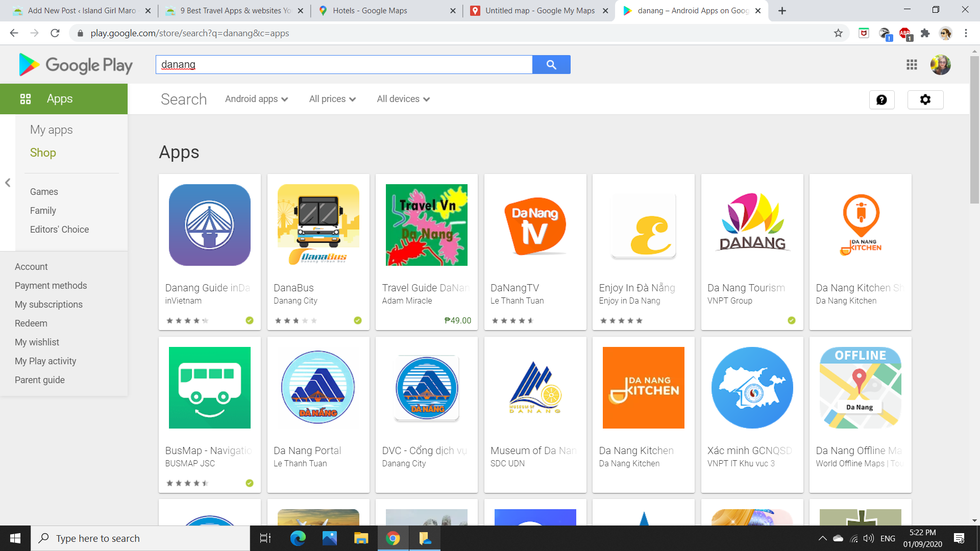Open the Chrome extensions puzzle icon

925,33
